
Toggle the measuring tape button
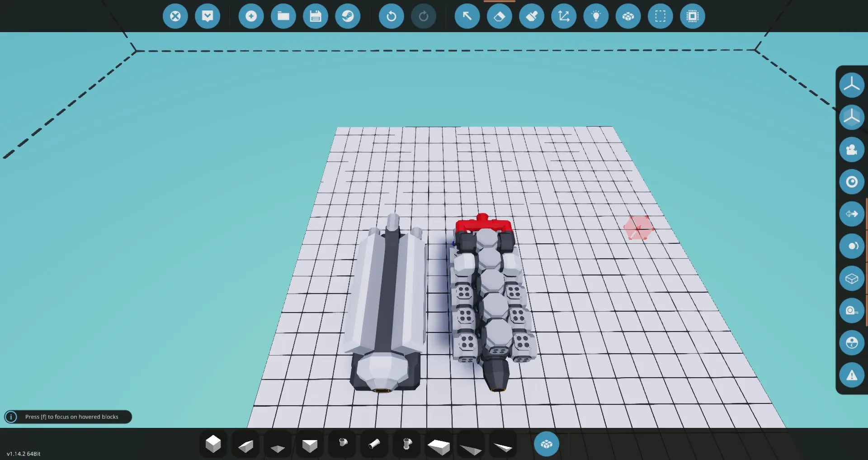click(x=852, y=310)
